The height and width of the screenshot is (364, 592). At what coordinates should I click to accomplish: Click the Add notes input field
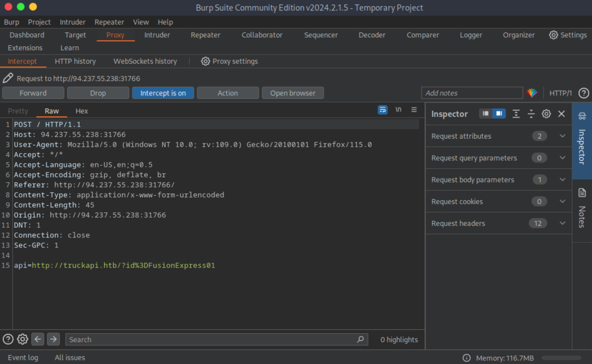pyautogui.click(x=472, y=93)
